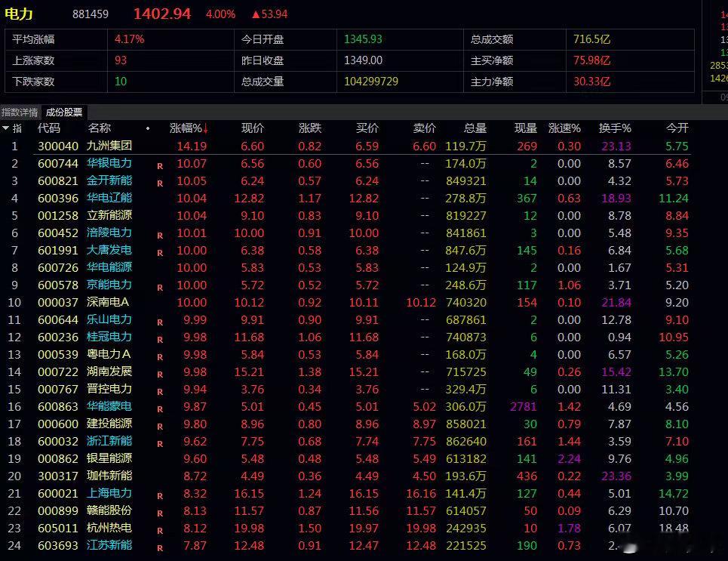The height and width of the screenshot is (561, 728).
Task: Sort by 买价 column header
Action: pos(367,128)
